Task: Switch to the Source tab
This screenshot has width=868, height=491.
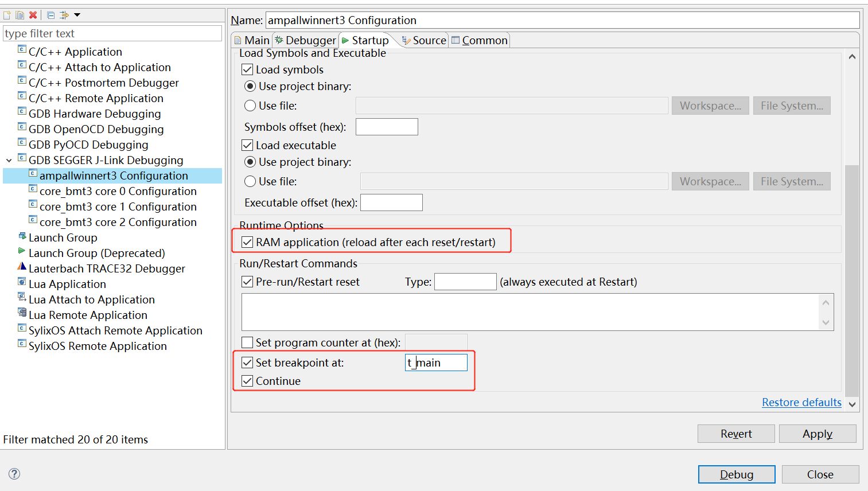Action: pos(424,40)
